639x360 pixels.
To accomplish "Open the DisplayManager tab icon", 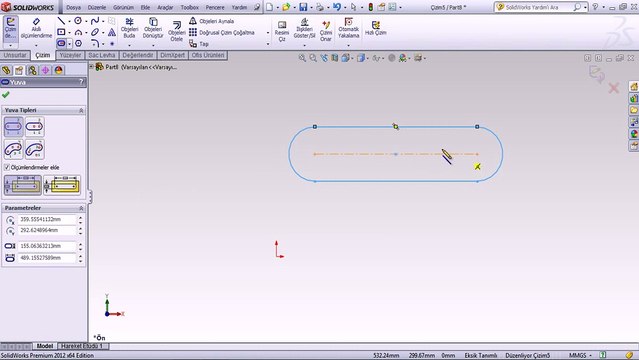I will coord(58,70).
